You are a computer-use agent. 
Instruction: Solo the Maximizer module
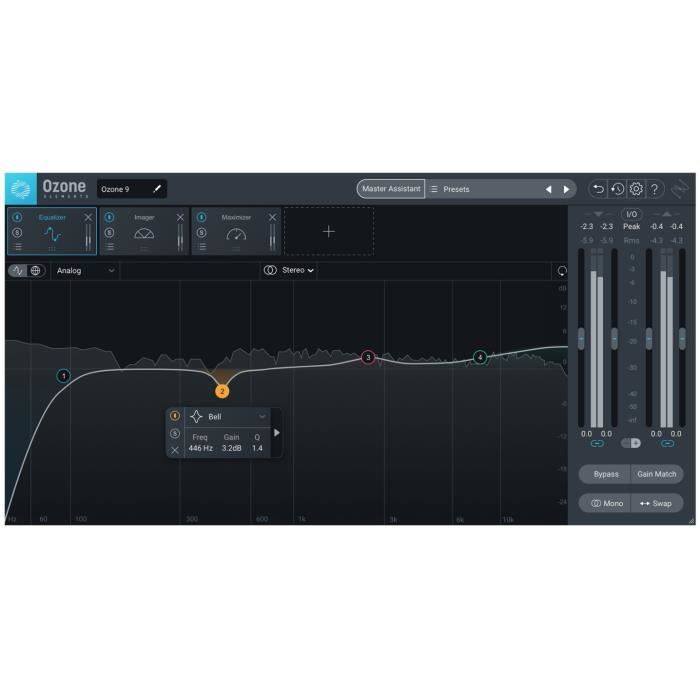click(x=201, y=233)
